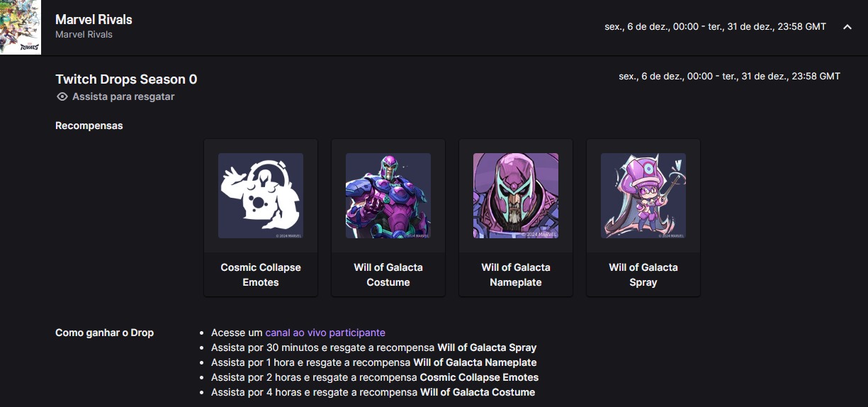
Task: Click the eye icon beside Assista para resgatar
Action: click(x=62, y=96)
